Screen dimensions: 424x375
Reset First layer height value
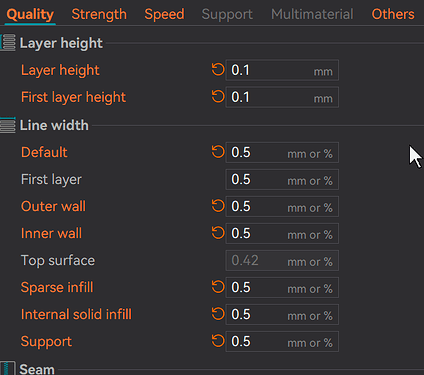(x=218, y=97)
